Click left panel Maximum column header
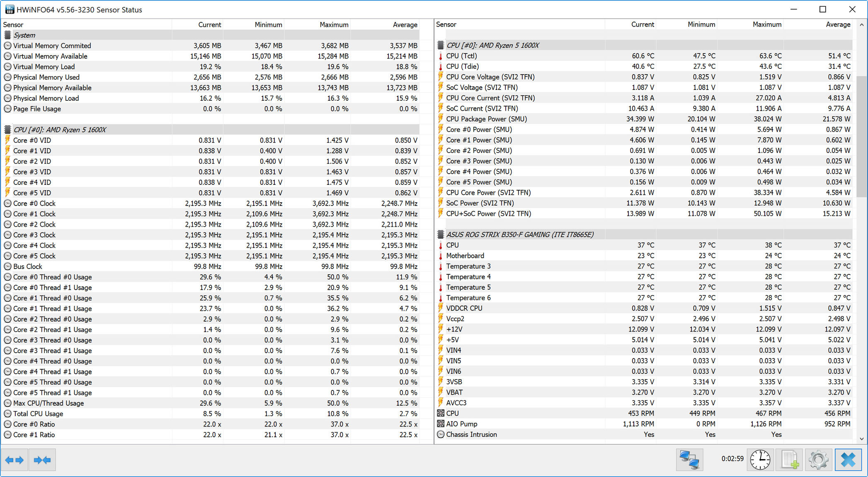 point(318,24)
